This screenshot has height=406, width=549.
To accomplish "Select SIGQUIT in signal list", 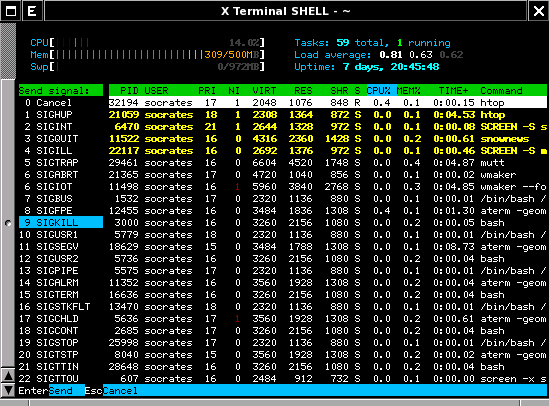I will point(61,139).
